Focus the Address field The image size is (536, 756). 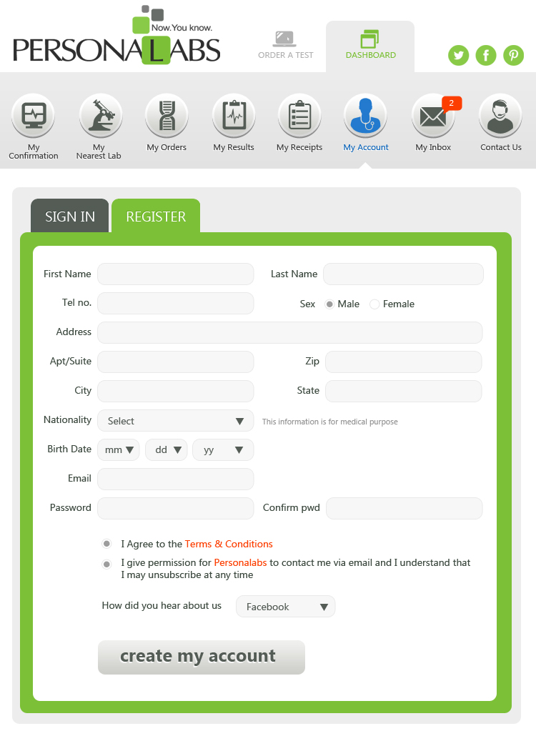coord(289,333)
